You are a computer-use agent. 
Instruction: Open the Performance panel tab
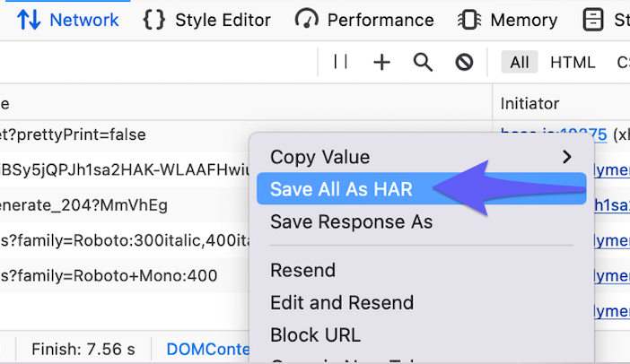(363, 20)
